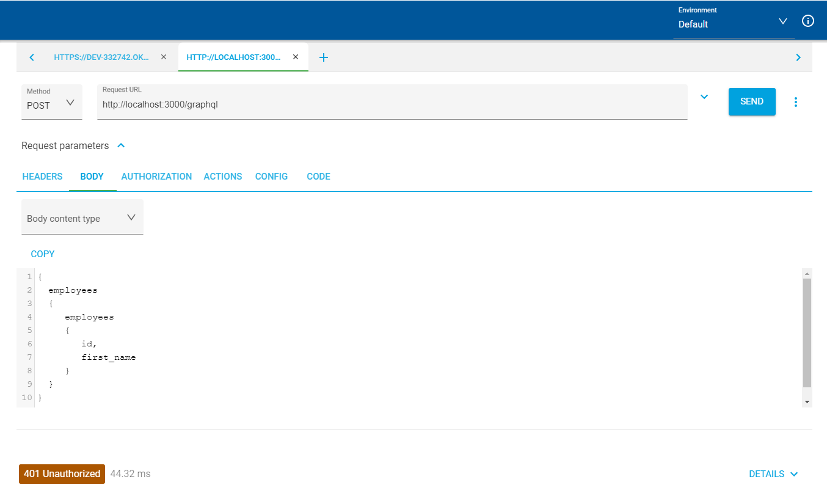The image size is (827, 504).
Task: Close the DEV-332742 request tab
Action: point(163,57)
